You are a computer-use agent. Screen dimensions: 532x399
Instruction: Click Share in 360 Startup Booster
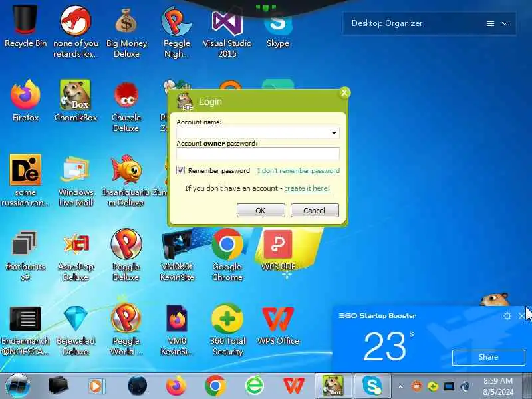pos(489,357)
